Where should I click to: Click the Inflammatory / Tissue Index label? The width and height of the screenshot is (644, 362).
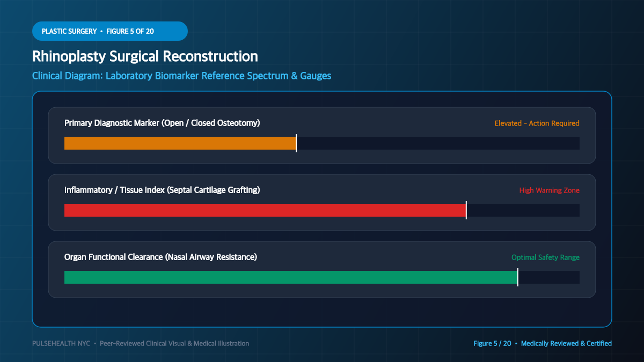pos(162,190)
